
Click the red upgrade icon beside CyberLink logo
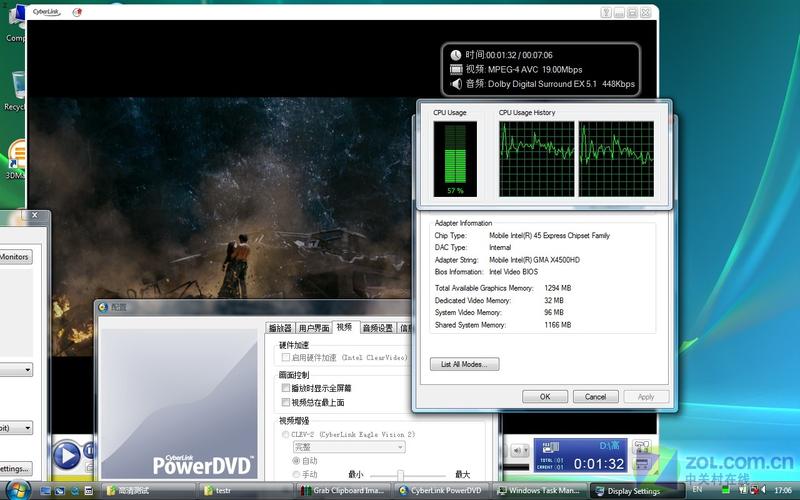[77, 12]
